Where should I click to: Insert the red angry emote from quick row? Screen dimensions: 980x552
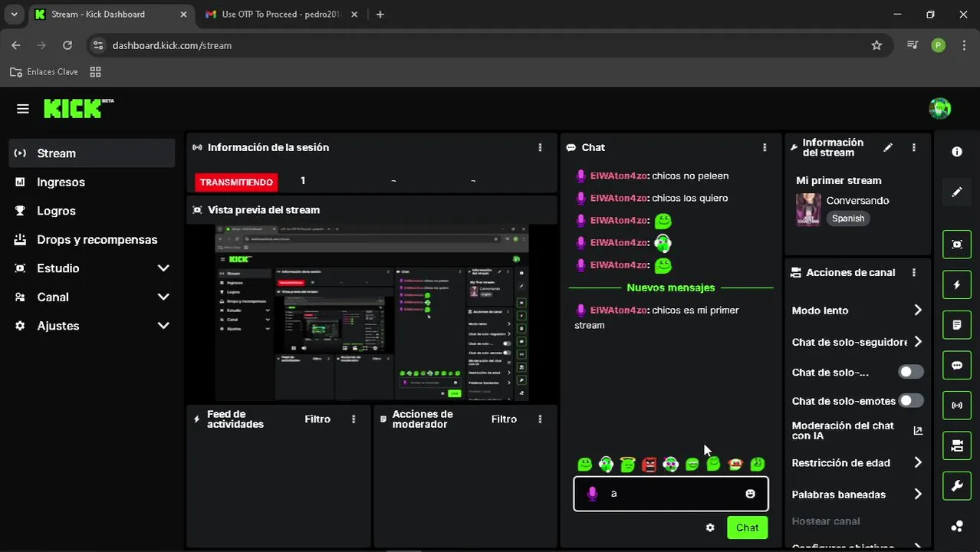pos(649,464)
